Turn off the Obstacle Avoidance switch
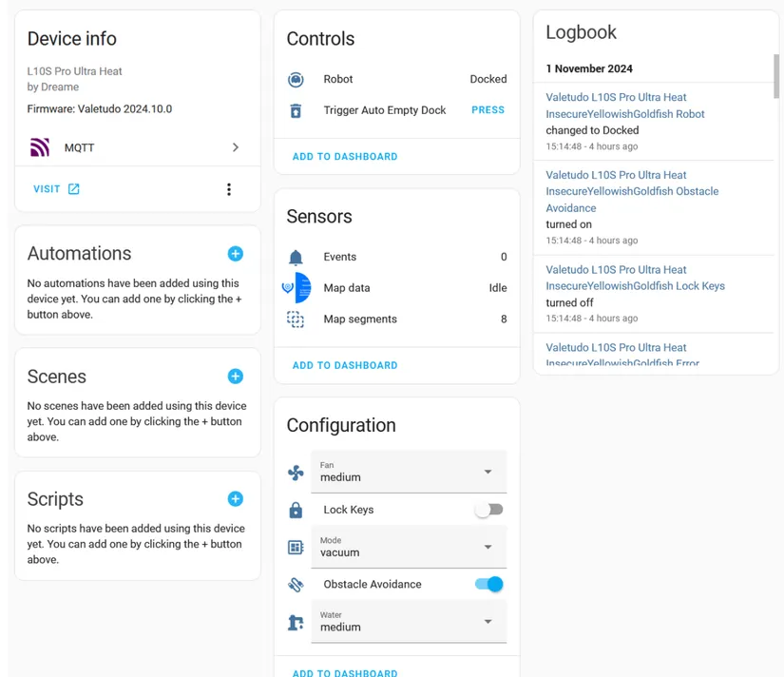The image size is (784, 677). pos(489,585)
